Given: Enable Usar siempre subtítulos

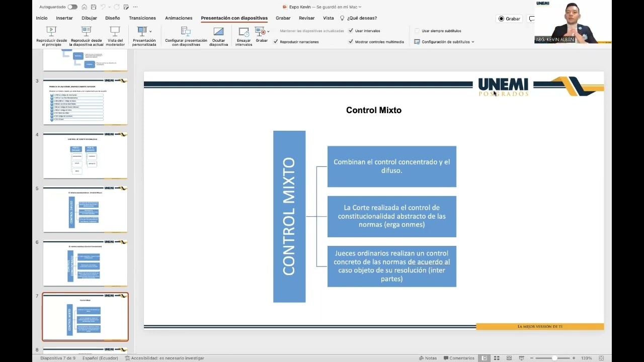Looking at the screenshot, I should tap(417, 31).
